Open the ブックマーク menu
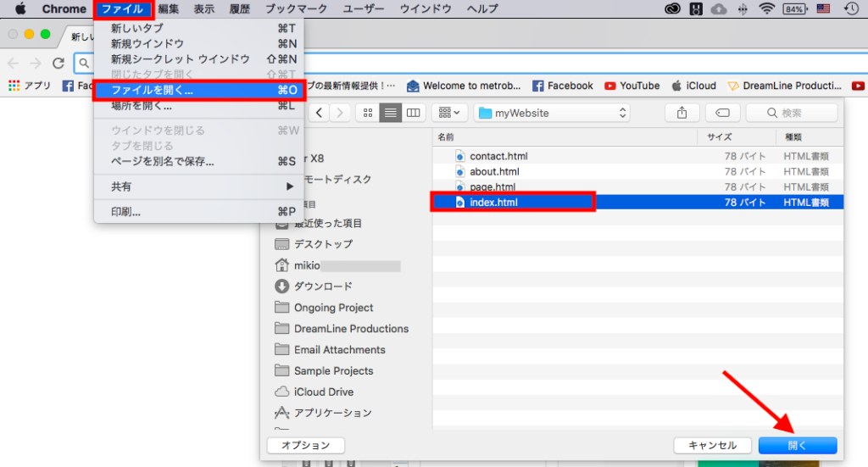 (296, 8)
